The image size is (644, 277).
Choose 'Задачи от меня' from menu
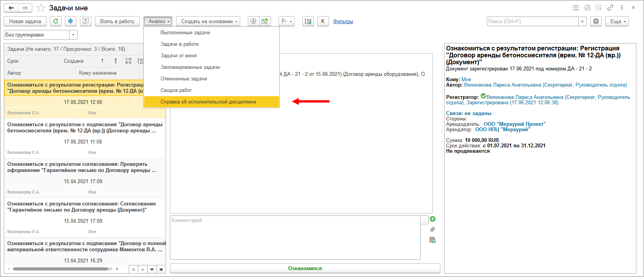pos(212,56)
